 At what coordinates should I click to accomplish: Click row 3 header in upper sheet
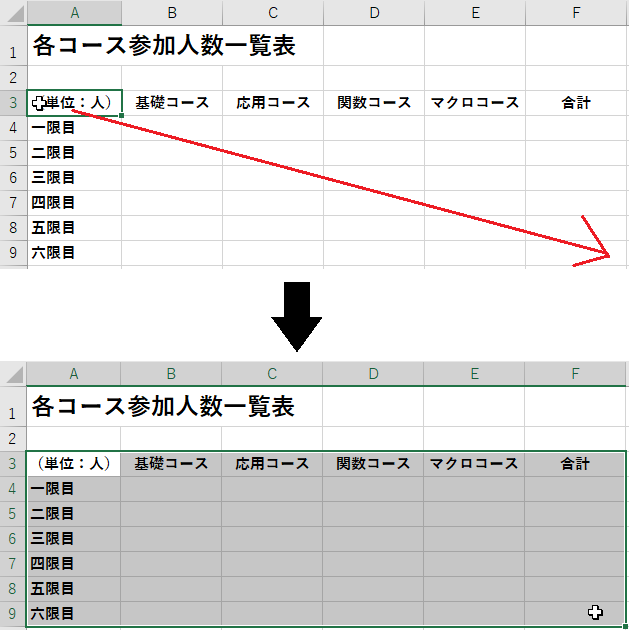[13, 103]
